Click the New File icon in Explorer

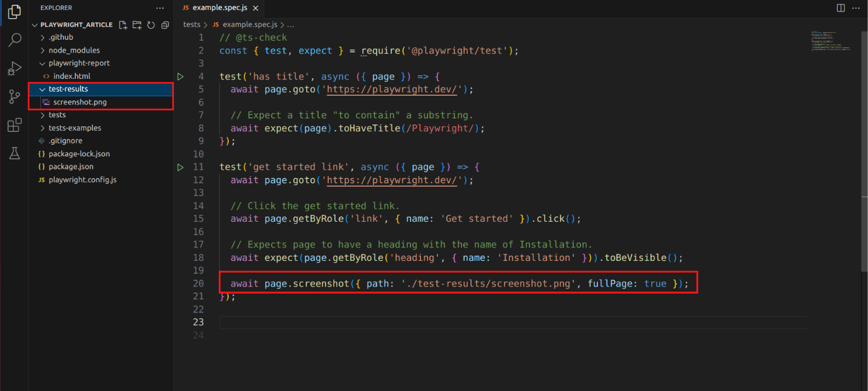tap(123, 25)
